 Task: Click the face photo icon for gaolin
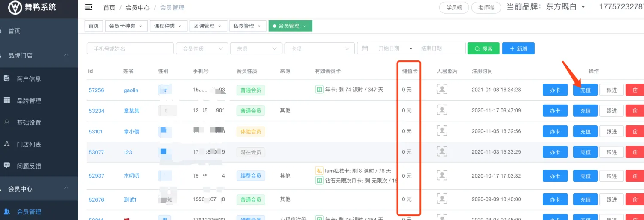[x=442, y=90]
